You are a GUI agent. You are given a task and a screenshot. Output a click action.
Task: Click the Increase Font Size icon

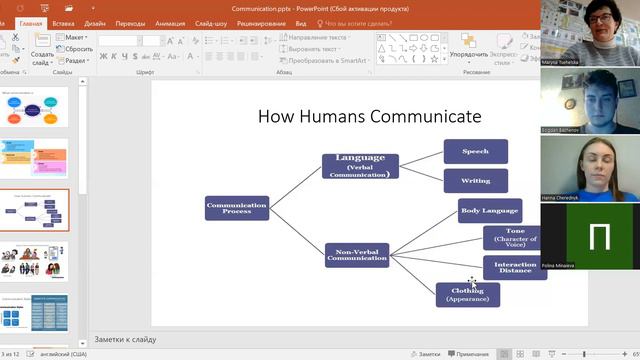tap(170, 41)
